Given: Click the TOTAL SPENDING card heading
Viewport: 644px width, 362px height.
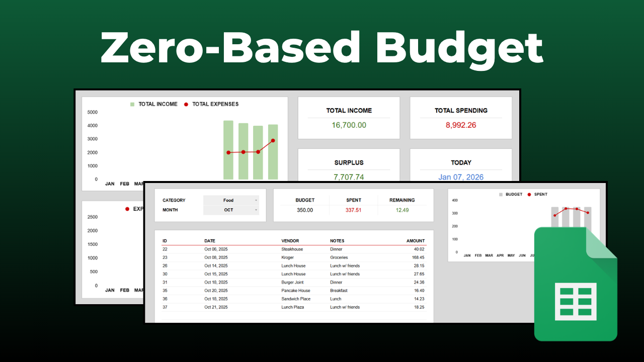Looking at the screenshot, I should click(x=461, y=111).
